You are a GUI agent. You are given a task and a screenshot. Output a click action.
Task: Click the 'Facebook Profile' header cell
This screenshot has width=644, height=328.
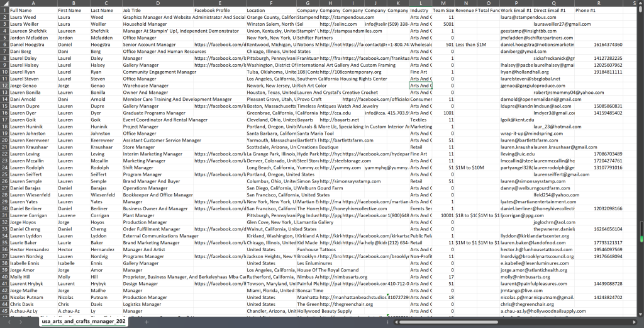tap(219, 10)
